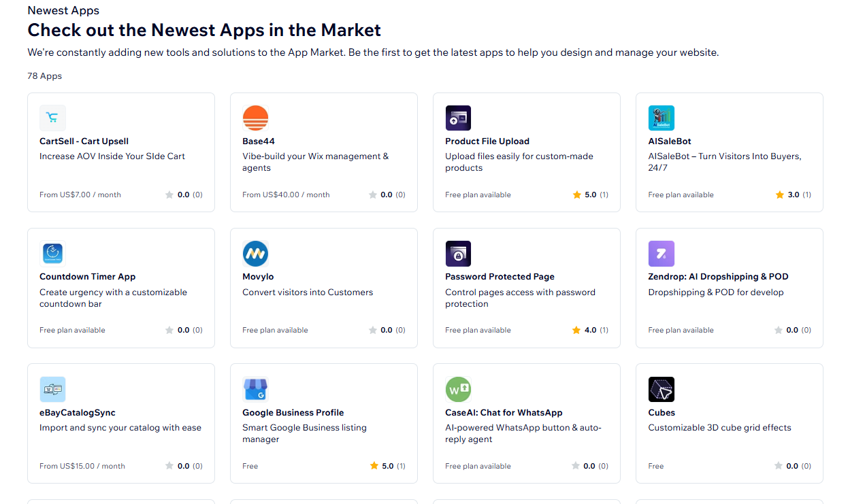
Task: Select the Product File Upload app icon
Action: tap(458, 118)
